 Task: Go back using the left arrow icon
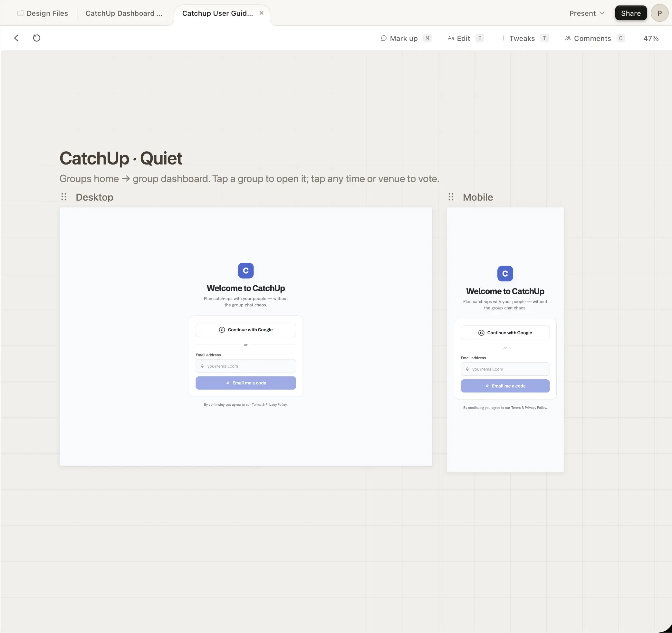click(16, 38)
